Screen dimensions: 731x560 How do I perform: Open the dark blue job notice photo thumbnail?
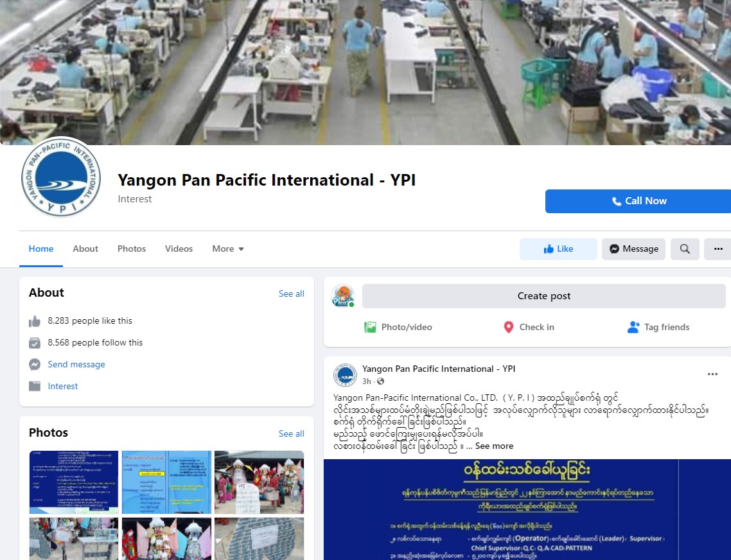point(74,482)
